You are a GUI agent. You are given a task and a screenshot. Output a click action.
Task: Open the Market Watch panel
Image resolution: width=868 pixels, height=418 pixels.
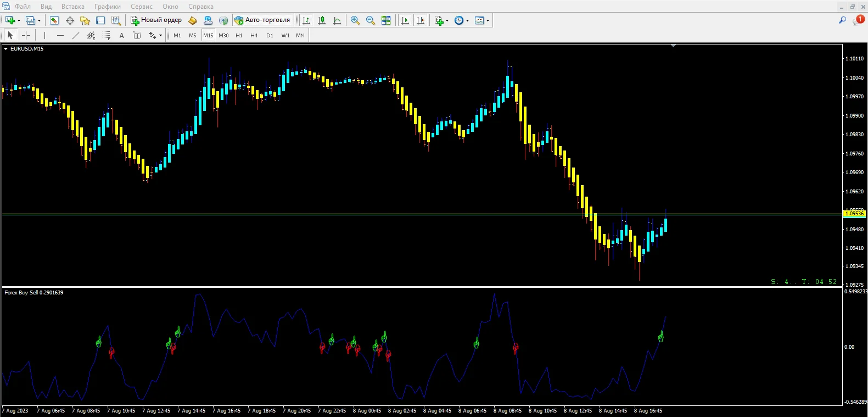point(54,20)
